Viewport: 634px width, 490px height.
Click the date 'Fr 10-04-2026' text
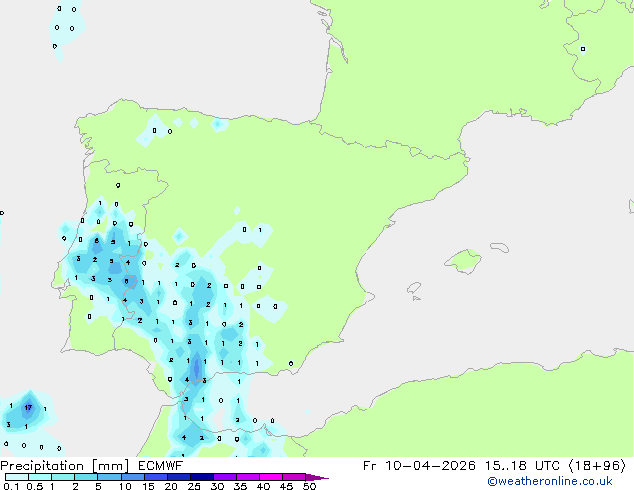click(x=419, y=466)
